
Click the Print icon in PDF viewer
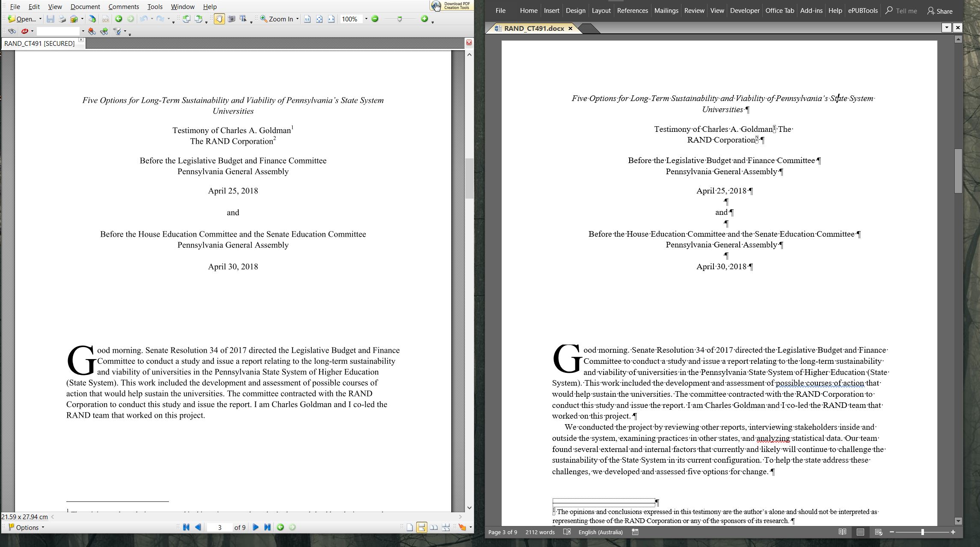click(x=62, y=19)
